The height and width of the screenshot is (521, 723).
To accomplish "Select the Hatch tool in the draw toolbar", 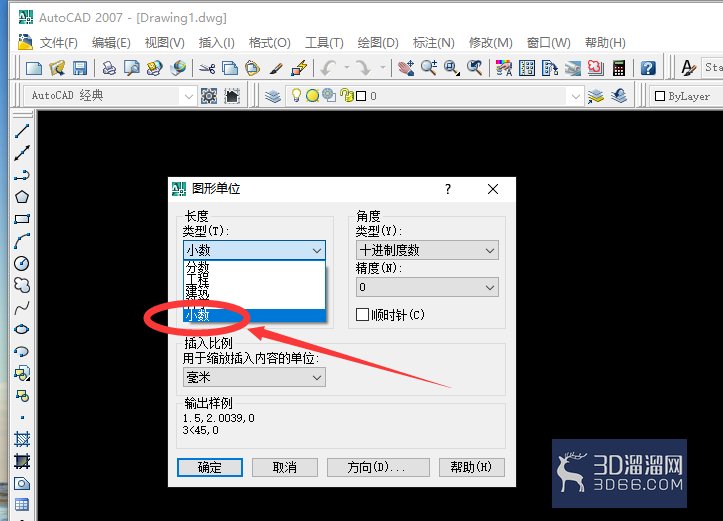I will point(22,439).
